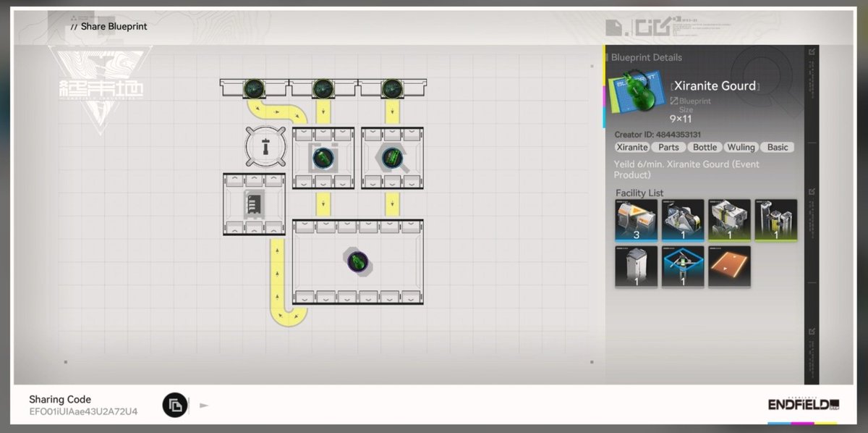This screenshot has height=433, width=868.
Task: Select the right processing machine item icon
Action: 391,158
